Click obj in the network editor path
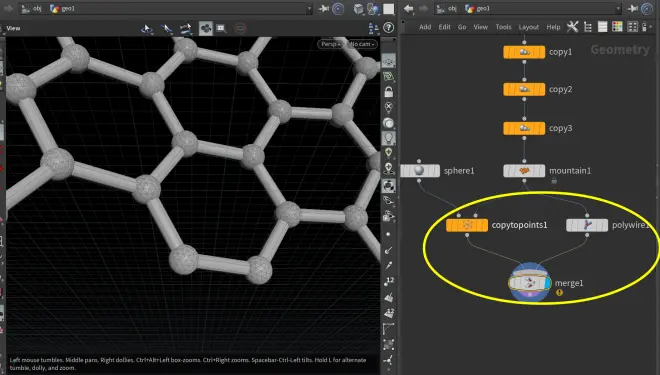The height and width of the screenshot is (375, 660). click(x=447, y=8)
